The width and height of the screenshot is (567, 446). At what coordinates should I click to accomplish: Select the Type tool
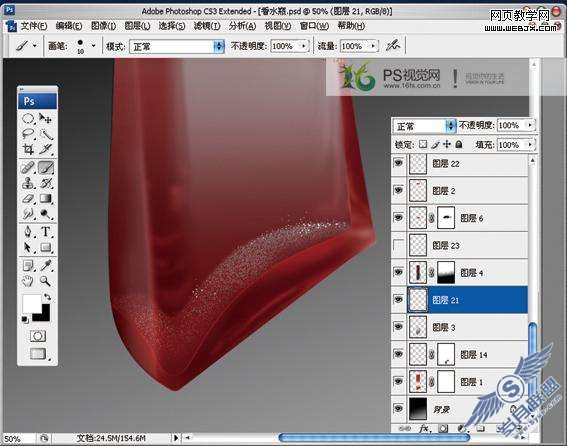pyautogui.click(x=46, y=232)
